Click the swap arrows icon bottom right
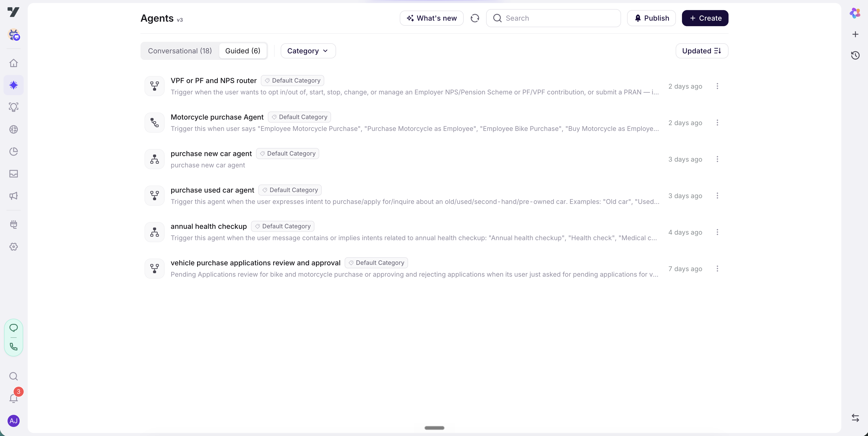868x436 pixels. point(855,418)
